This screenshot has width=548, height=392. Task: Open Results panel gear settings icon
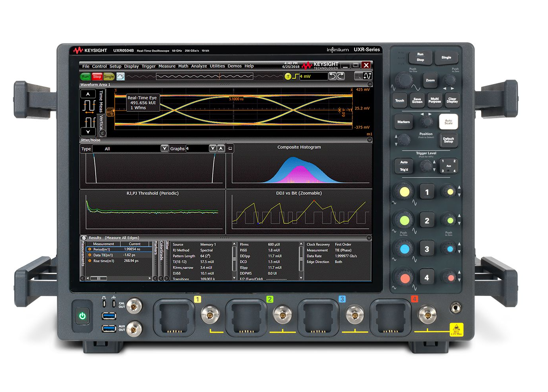click(x=84, y=238)
